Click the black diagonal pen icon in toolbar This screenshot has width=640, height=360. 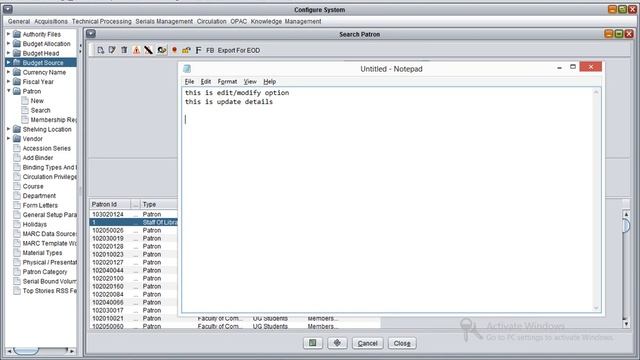tap(149, 50)
